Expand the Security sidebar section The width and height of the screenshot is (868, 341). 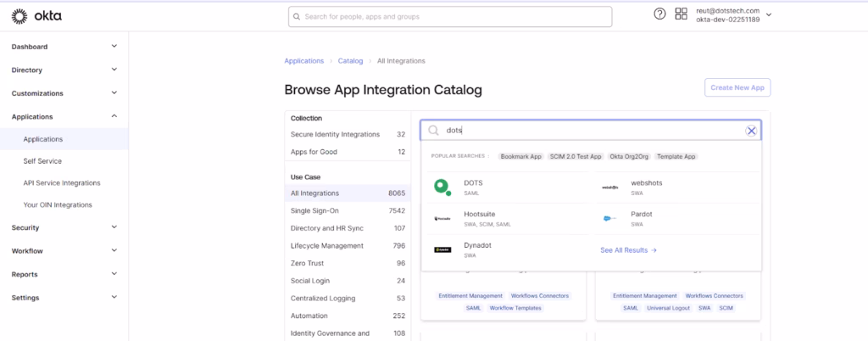coord(114,227)
